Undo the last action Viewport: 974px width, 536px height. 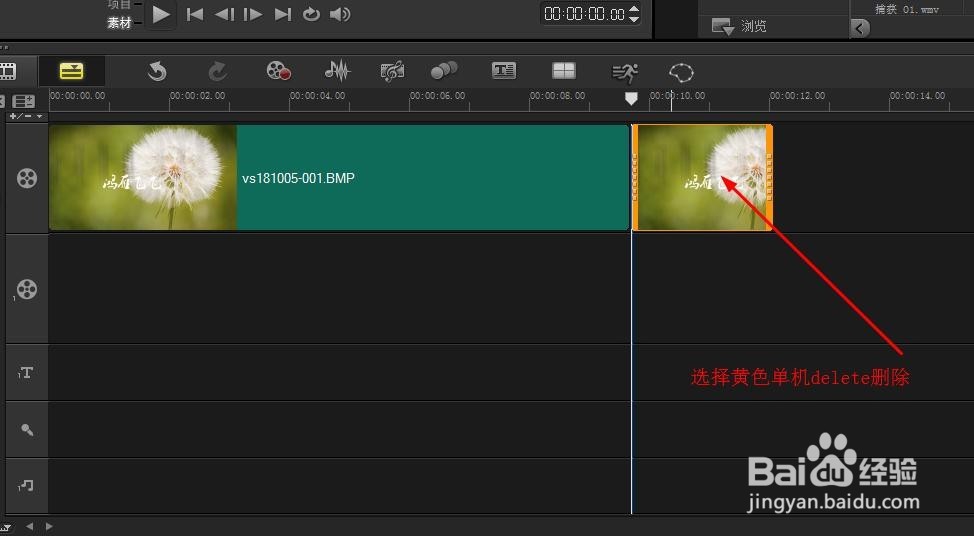pos(157,71)
